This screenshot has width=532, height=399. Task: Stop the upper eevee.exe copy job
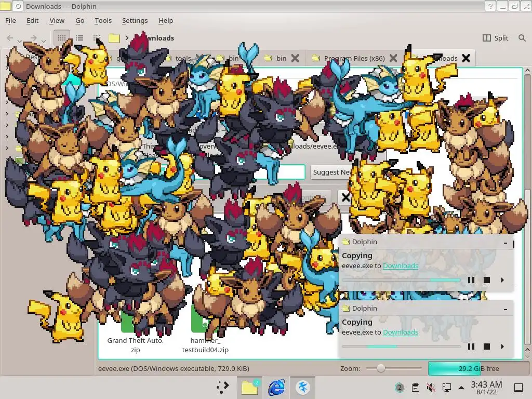click(x=486, y=280)
